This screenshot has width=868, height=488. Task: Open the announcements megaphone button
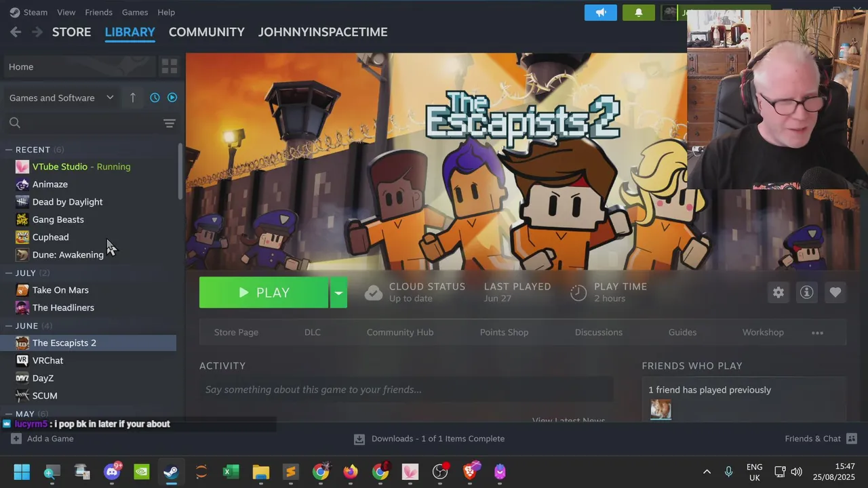tap(601, 12)
